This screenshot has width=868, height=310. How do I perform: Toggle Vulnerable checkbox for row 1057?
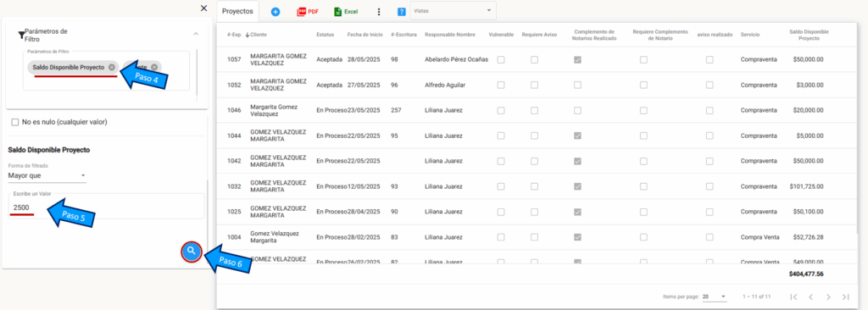pos(500,59)
